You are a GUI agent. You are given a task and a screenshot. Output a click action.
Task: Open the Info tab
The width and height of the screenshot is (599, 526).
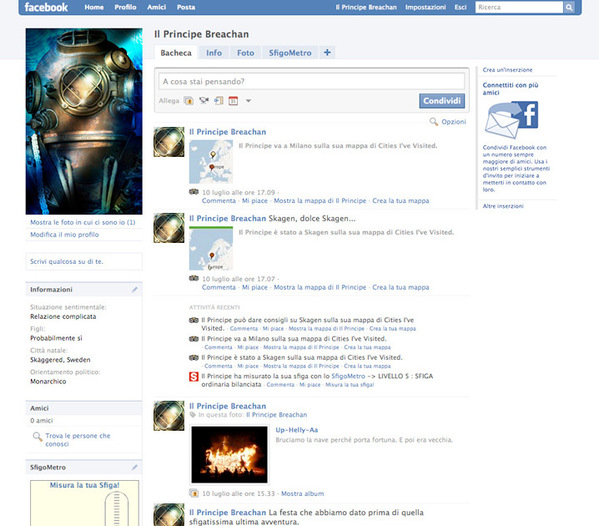[214, 53]
